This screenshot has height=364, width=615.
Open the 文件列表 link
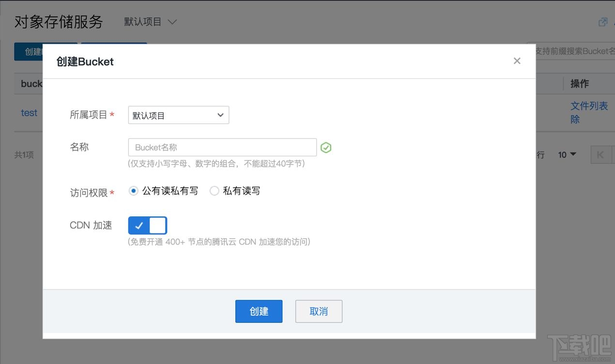tap(589, 106)
